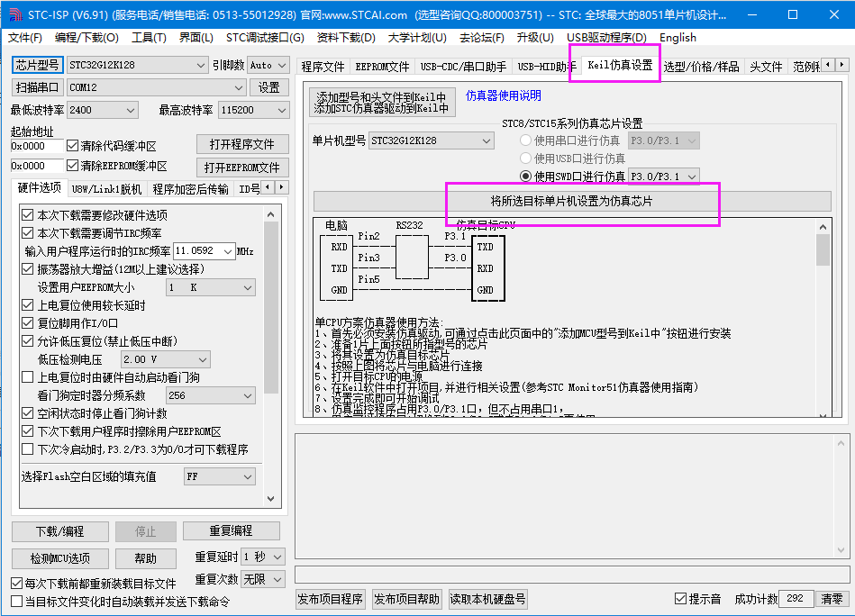Enable 下次冷启动时P3.2/P3.3为0/0 checkbox
The width and height of the screenshot is (855, 616).
tap(28, 449)
